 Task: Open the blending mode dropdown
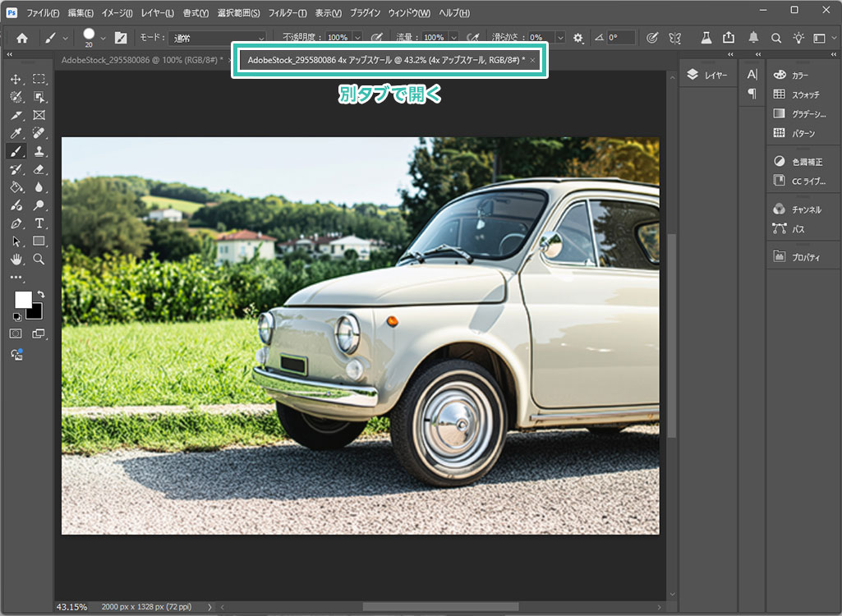pos(217,38)
